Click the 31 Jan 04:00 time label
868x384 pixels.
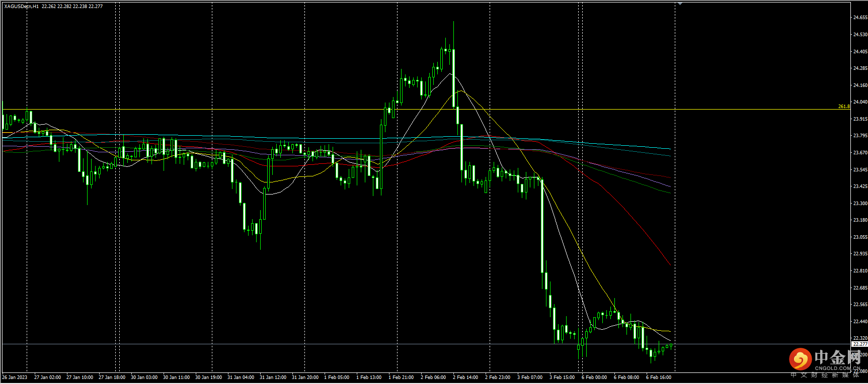pos(241,377)
